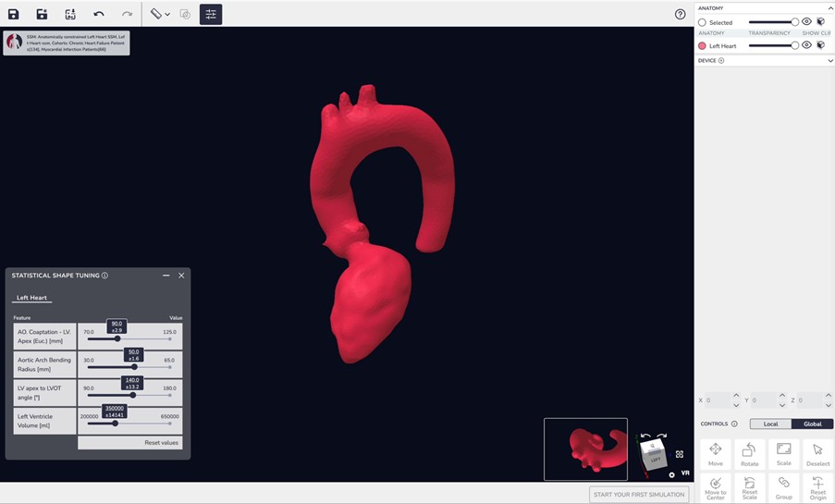Click the X coordinate input field
This screenshot has width=835, height=504.
tap(717, 400)
